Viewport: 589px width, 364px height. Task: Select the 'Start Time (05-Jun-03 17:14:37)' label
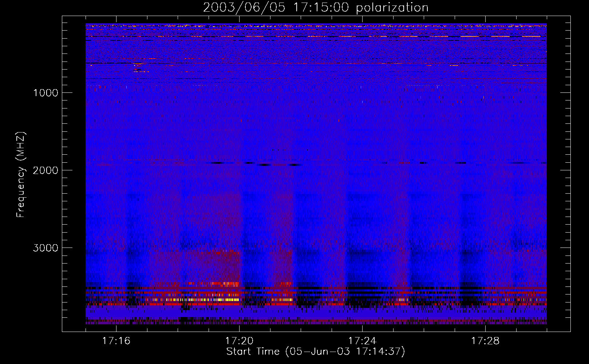coord(316,352)
